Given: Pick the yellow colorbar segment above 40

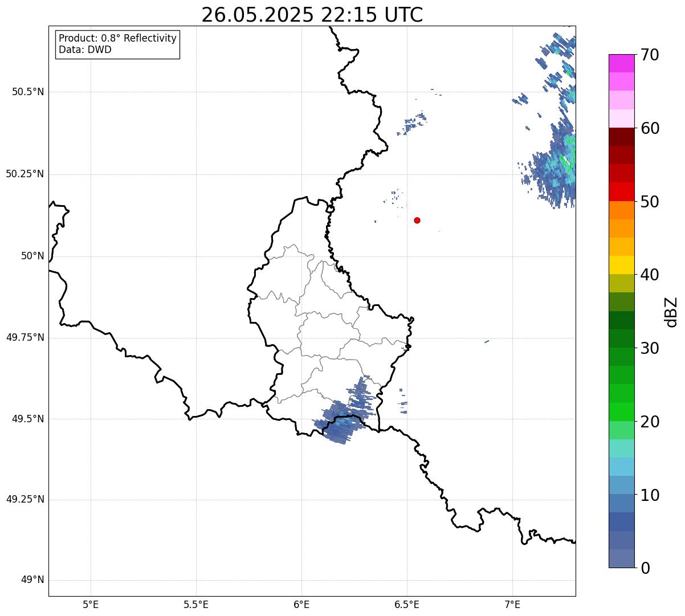Looking at the screenshot, I should coord(621,265).
